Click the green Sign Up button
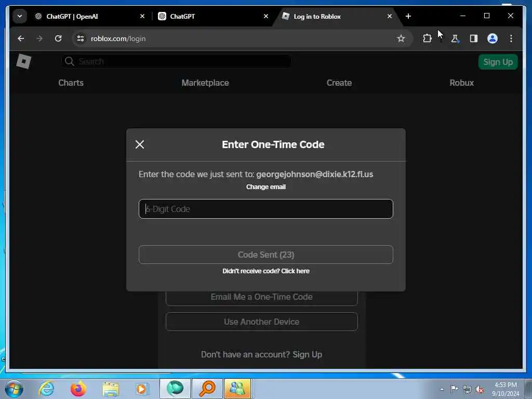 [x=498, y=62]
